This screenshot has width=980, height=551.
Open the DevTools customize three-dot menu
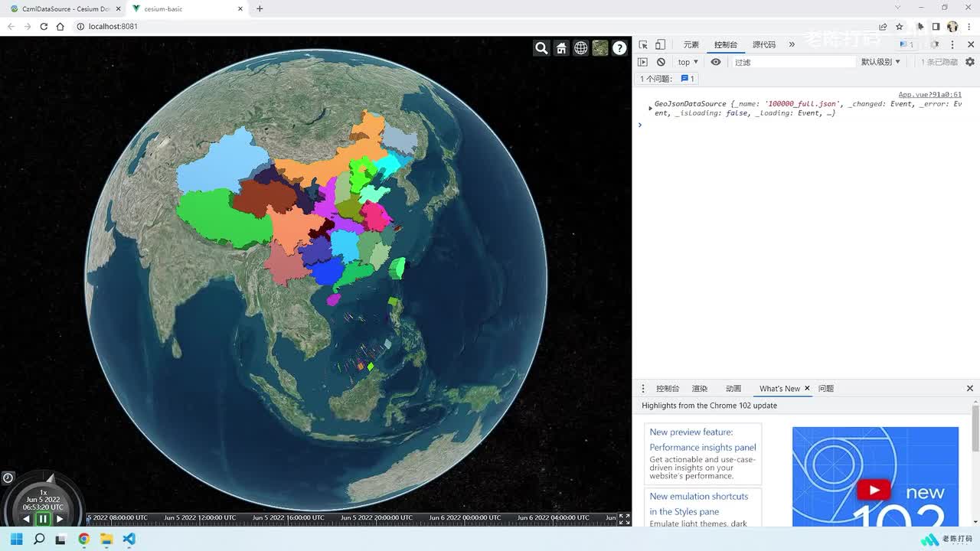pyautogui.click(x=953, y=44)
